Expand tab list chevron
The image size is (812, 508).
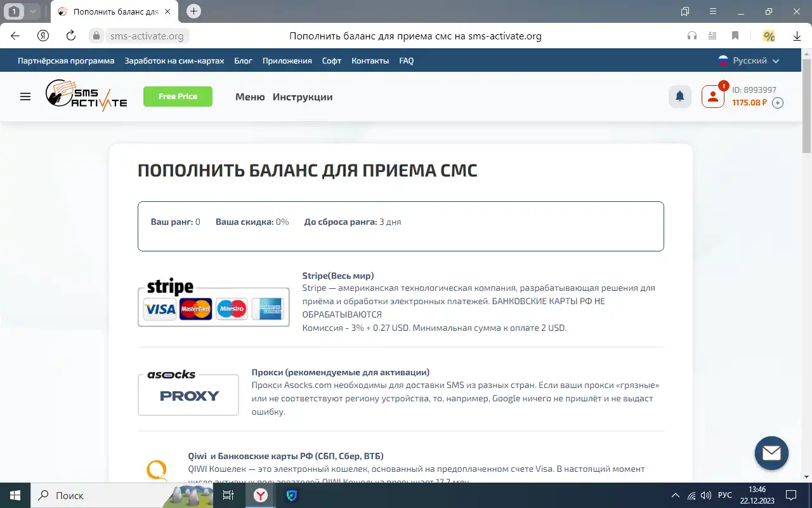tap(32, 11)
